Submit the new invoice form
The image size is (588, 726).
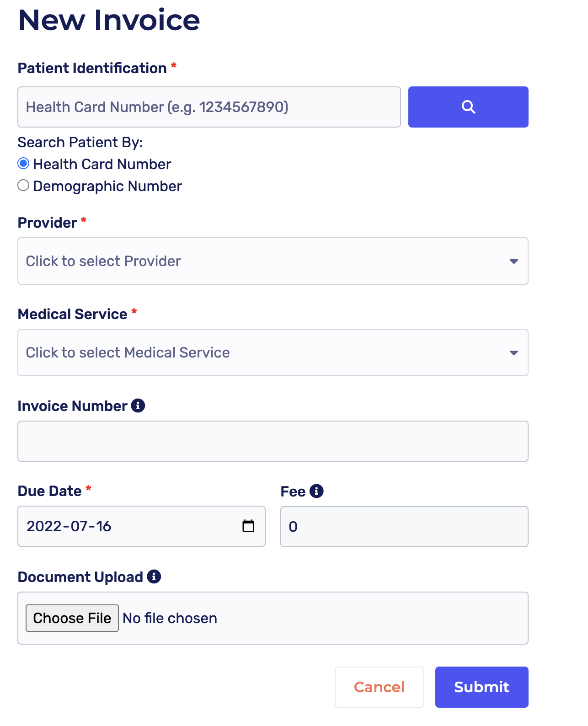[481, 687]
